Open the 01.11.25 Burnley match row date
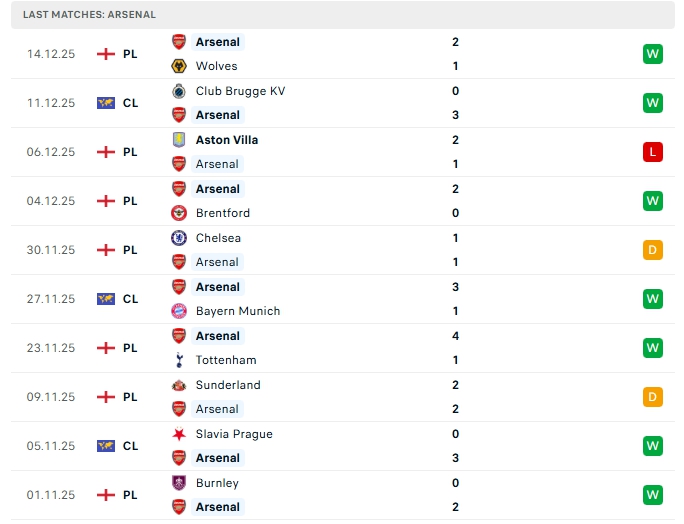Screen dimensions: 684x524 tap(51, 495)
